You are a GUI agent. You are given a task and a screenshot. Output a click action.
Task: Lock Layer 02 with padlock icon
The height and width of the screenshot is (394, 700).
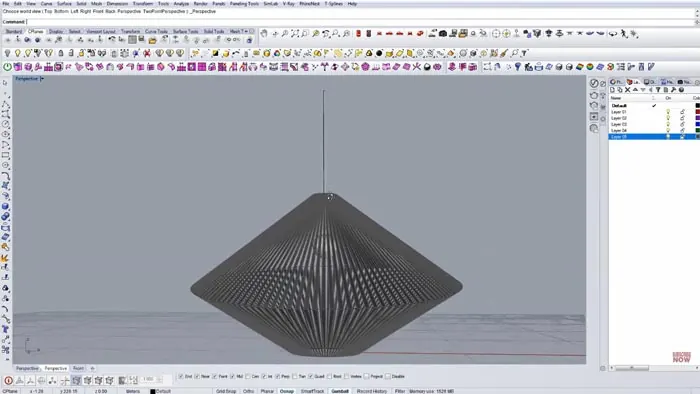(x=682, y=118)
